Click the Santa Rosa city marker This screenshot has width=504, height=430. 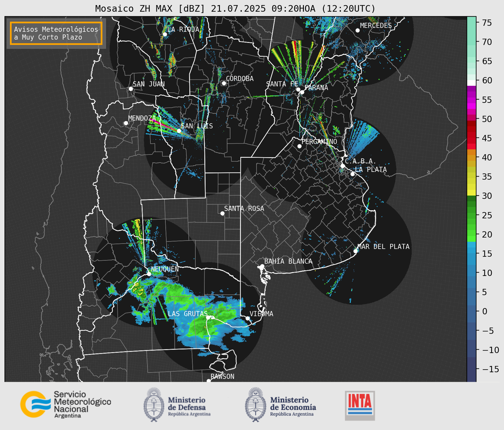(x=222, y=213)
